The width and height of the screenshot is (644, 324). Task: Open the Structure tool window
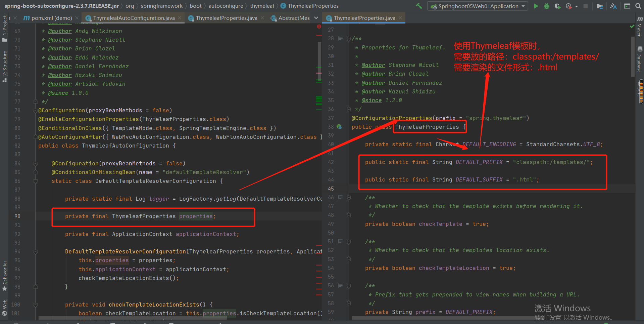[4, 67]
